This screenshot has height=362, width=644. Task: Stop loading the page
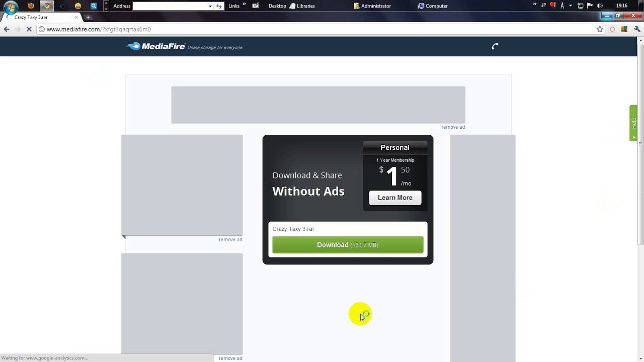[x=29, y=29]
